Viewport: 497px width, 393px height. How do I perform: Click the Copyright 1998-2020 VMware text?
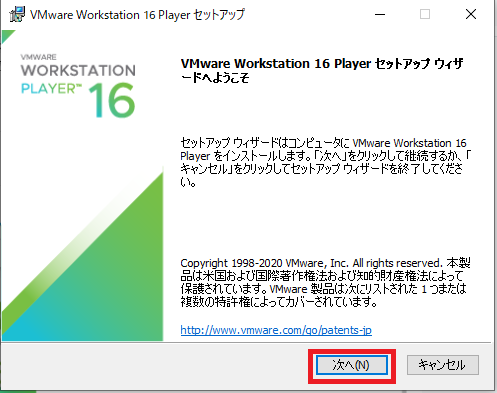point(325,282)
